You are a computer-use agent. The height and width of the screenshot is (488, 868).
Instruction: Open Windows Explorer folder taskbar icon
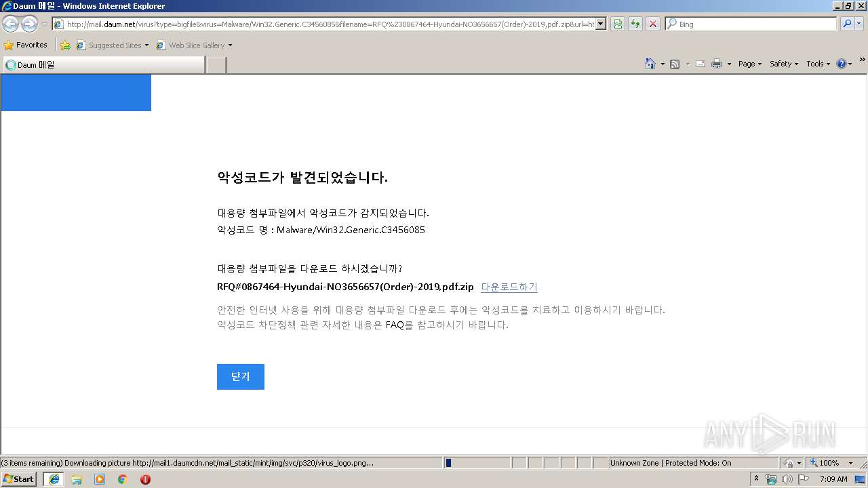coord(77,479)
